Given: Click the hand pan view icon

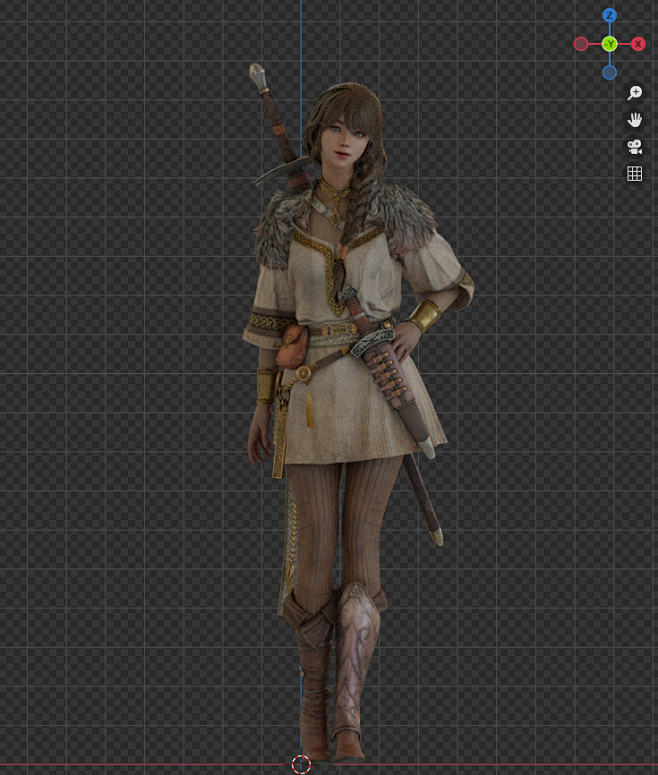Looking at the screenshot, I should coord(634,120).
